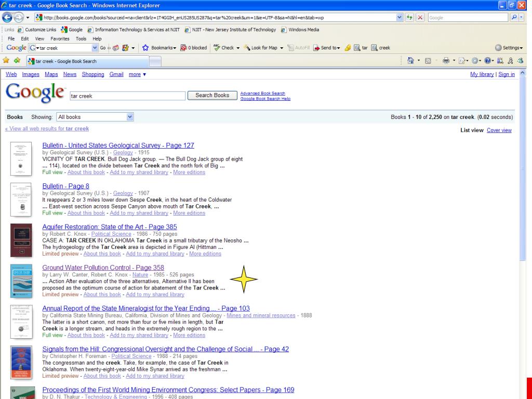Click the Research icon in command bar

coord(500,61)
